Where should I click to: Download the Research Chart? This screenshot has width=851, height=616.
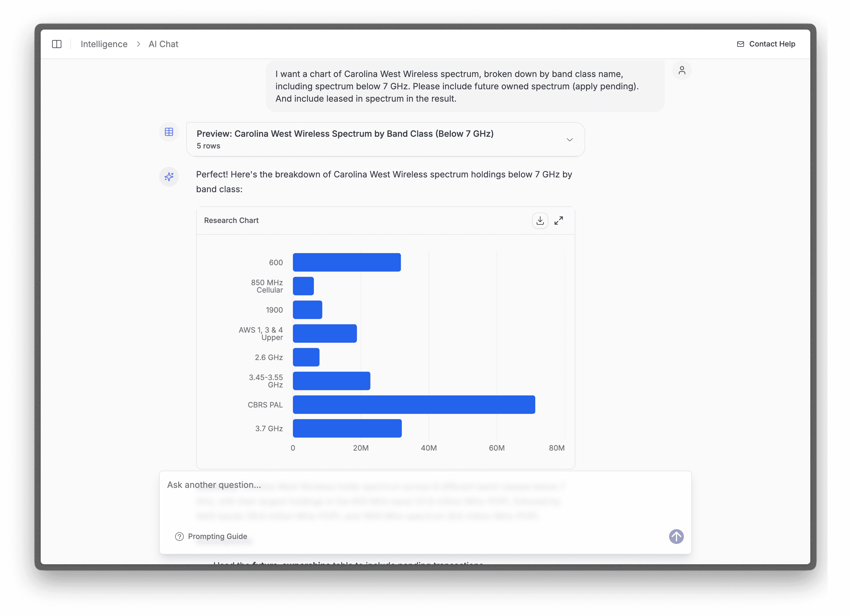point(540,221)
